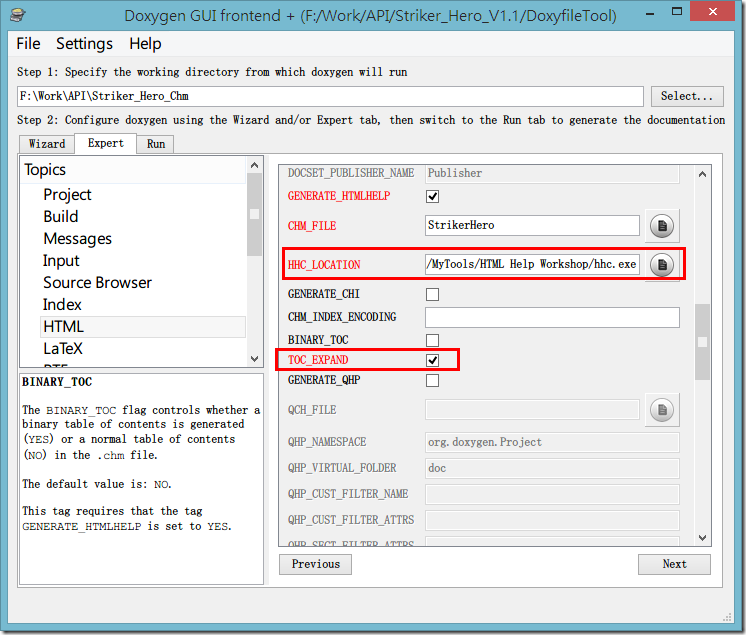Click the CHM_FILE text field
Screen dimensions: 746x635
click(532, 225)
